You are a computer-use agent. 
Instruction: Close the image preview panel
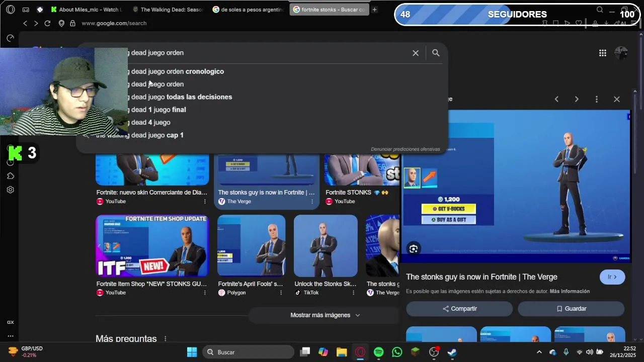(617, 99)
